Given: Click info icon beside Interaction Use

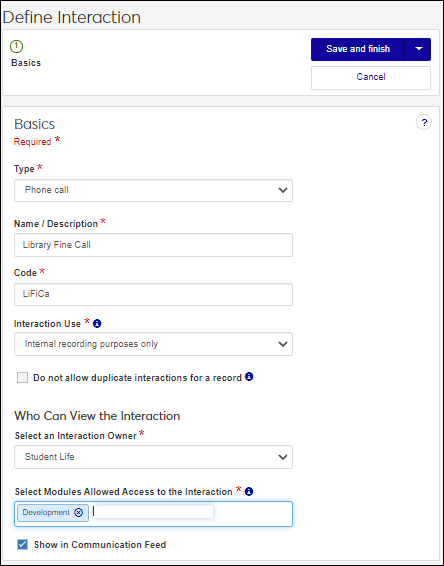Looking at the screenshot, I should 97,323.
